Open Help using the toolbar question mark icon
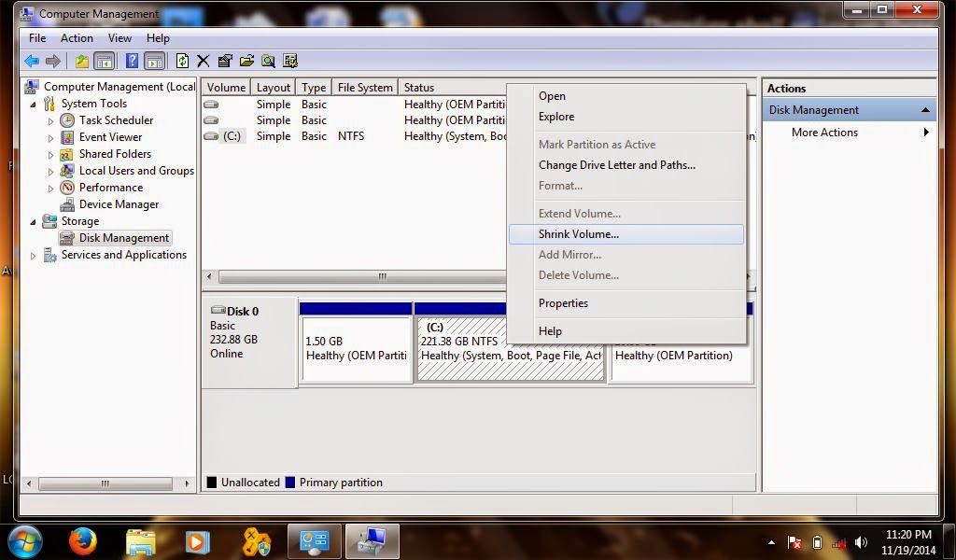This screenshot has width=956, height=560. tap(131, 61)
